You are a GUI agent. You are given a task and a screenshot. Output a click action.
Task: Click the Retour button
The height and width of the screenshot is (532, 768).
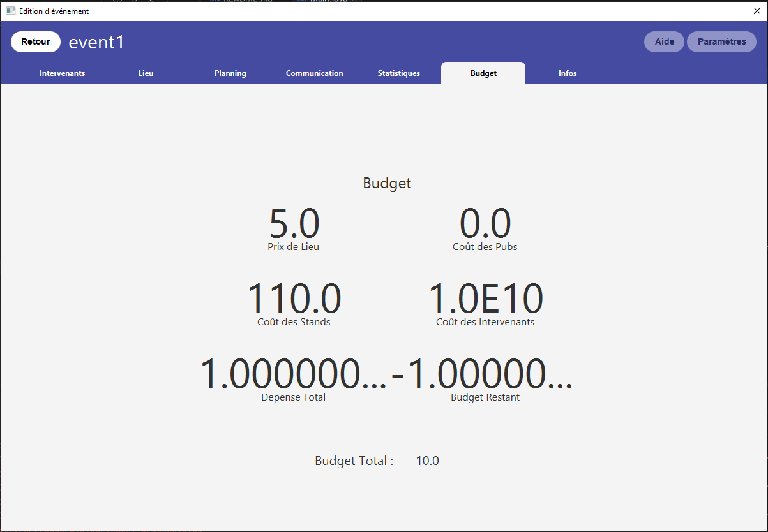(36, 42)
